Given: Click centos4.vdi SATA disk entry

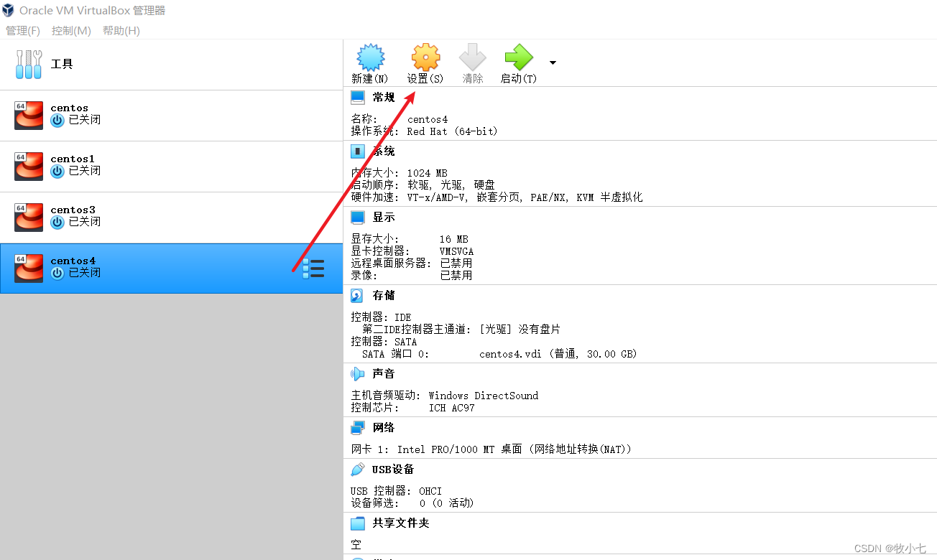Looking at the screenshot, I should tap(558, 354).
